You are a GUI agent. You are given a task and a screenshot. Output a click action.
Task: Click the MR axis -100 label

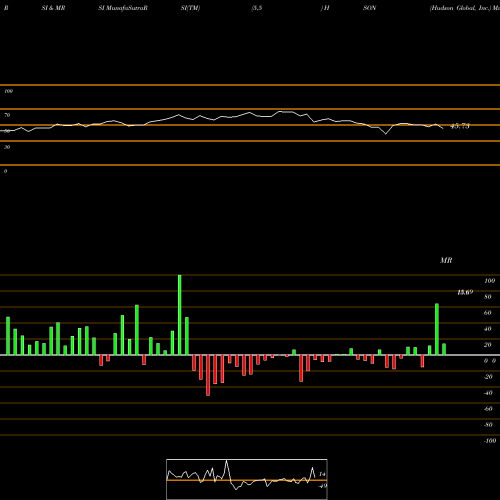pyautogui.click(x=489, y=441)
